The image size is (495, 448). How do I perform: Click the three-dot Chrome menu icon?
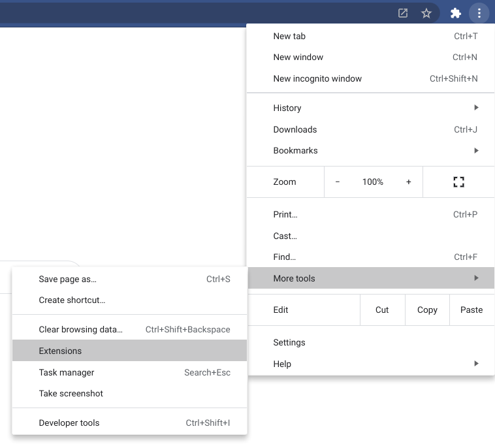tap(479, 13)
